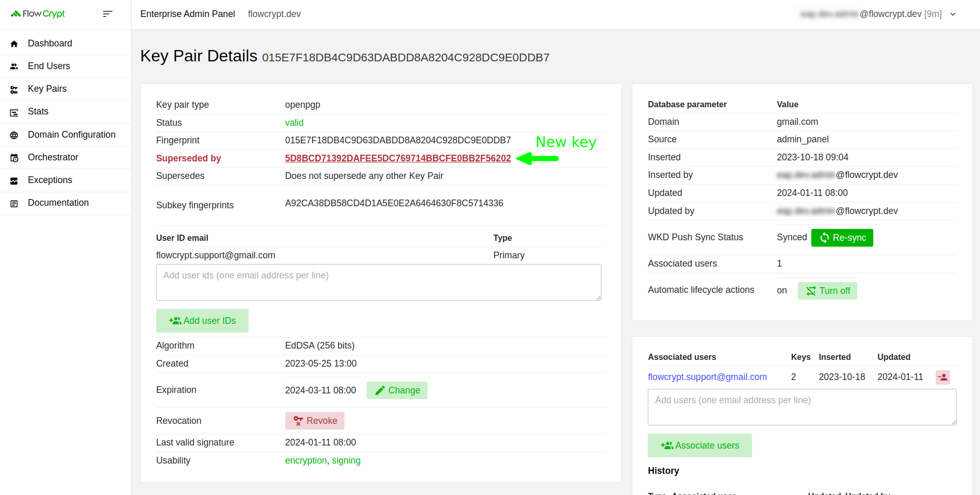Click the FlowCrypt logo
Image resolution: width=980 pixels, height=495 pixels.
pos(38,14)
